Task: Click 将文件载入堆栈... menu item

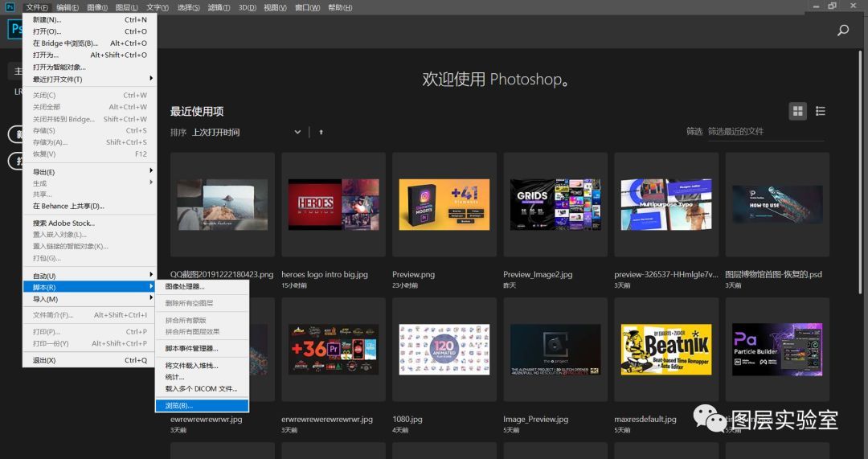Action: (x=201, y=366)
